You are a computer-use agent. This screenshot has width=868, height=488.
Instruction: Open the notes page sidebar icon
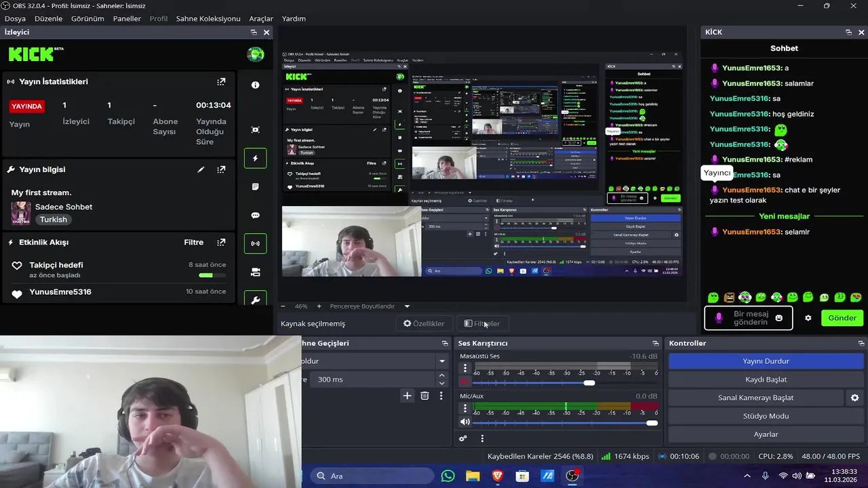255,186
